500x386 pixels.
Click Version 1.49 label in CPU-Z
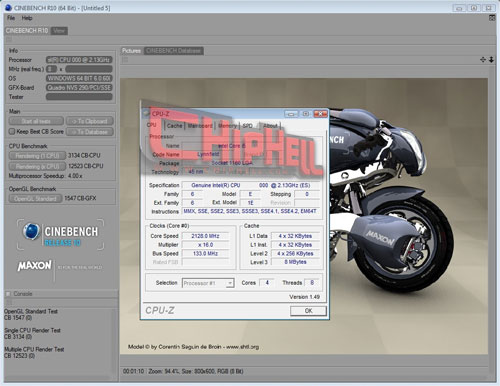(304, 297)
